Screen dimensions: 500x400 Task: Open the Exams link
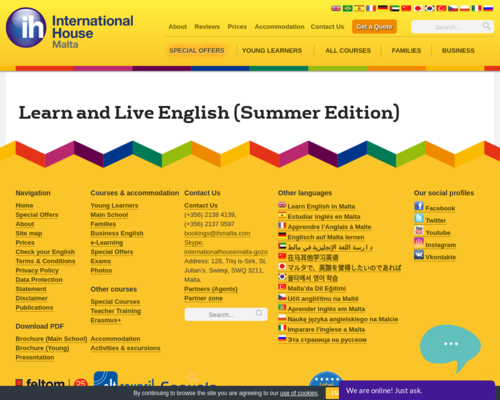(x=101, y=261)
